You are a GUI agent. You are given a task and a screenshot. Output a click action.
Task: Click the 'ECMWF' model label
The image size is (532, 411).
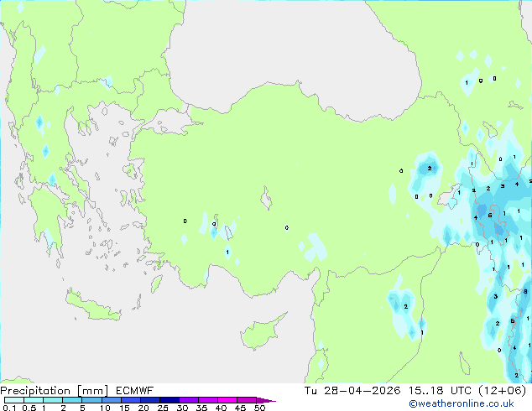point(135,391)
